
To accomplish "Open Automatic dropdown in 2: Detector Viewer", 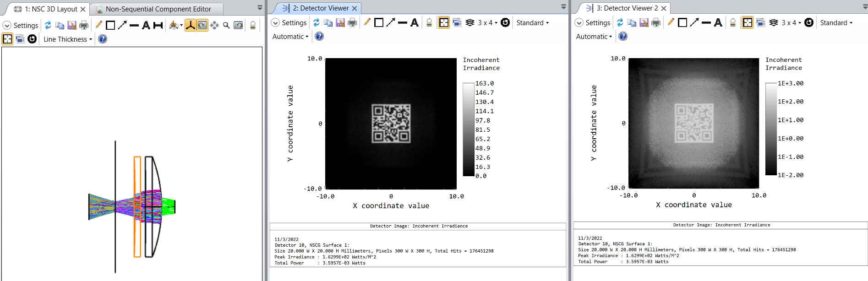I will [x=290, y=36].
